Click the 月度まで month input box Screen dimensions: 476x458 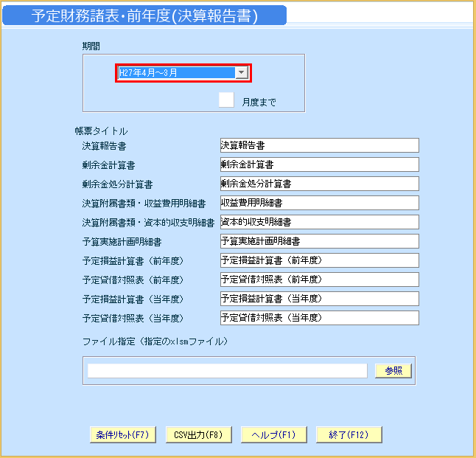(226, 100)
